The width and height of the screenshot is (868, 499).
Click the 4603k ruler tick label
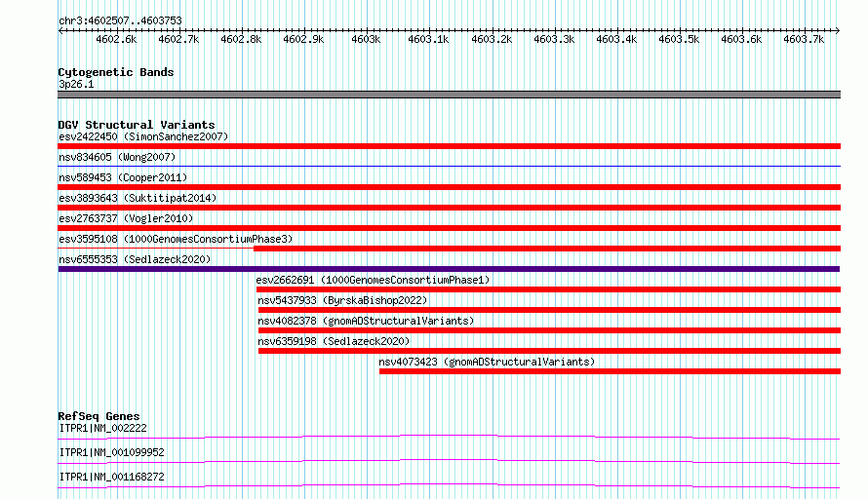(366, 39)
